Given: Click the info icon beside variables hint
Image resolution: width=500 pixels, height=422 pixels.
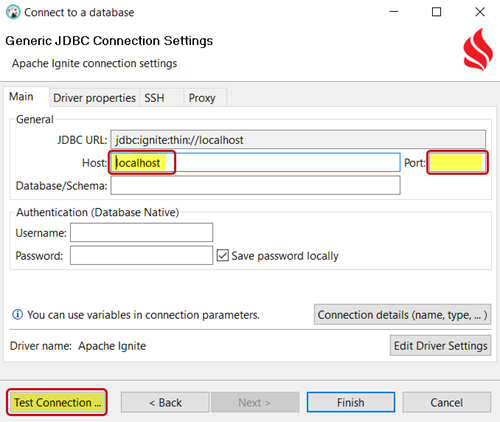Looking at the screenshot, I should tap(17, 314).
